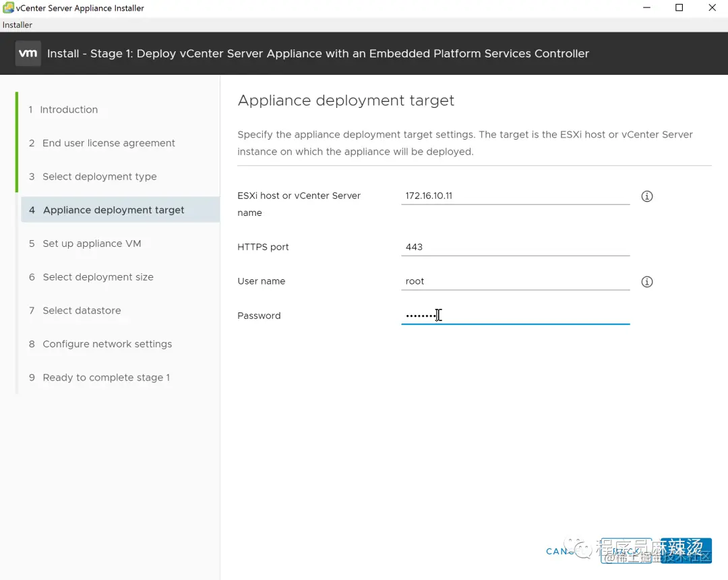728x580 pixels.
Task: Close the vCenter Server Appliance Installer window
Action: coord(712,8)
